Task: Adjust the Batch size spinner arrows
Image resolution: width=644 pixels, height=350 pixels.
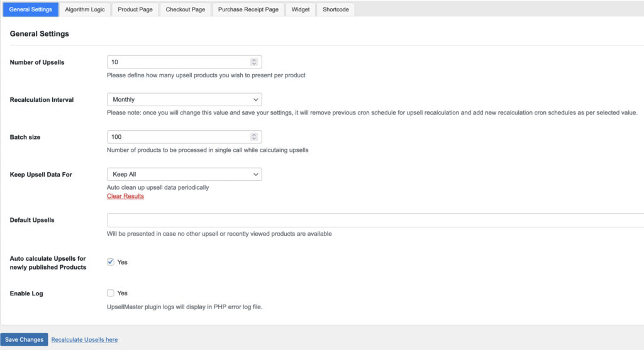Action: [x=254, y=136]
